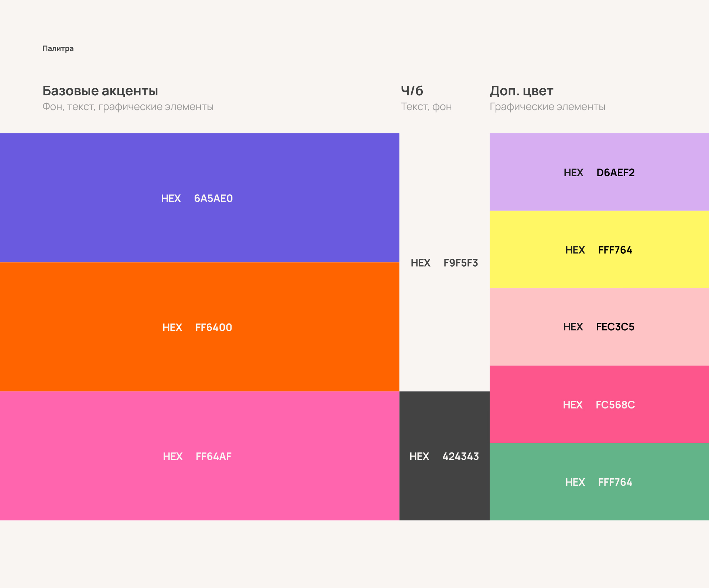Click the Палитра page label
Image resolution: width=709 pixels, height=588 pixels.
[x=58, y=48]
